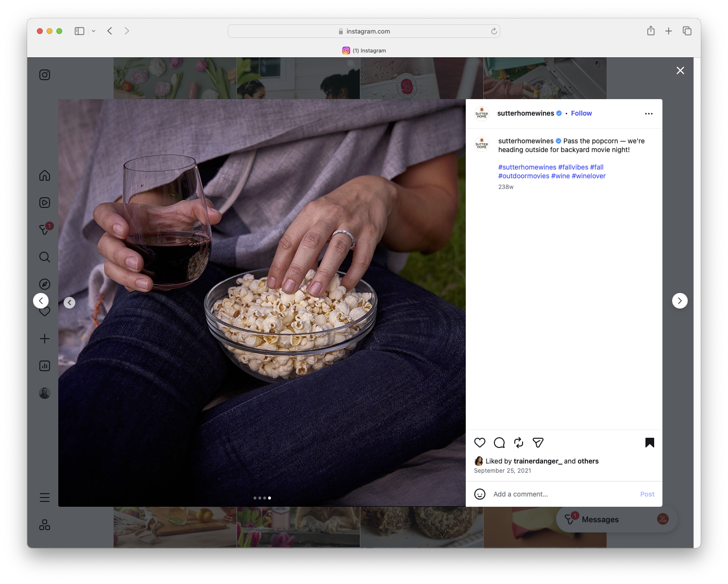Open the Safari sidebar dropdown chevron

point(94,31)
